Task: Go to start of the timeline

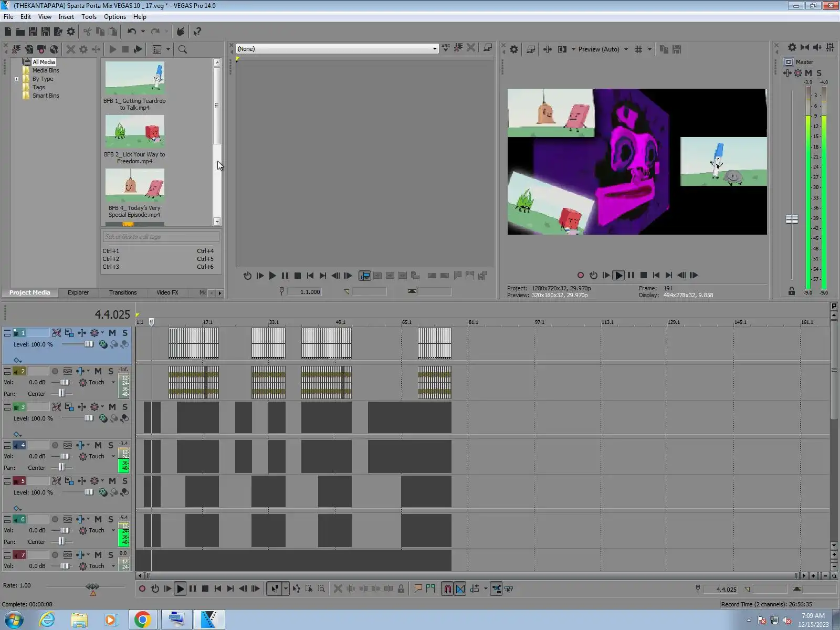Action: [x=218, y=589]
